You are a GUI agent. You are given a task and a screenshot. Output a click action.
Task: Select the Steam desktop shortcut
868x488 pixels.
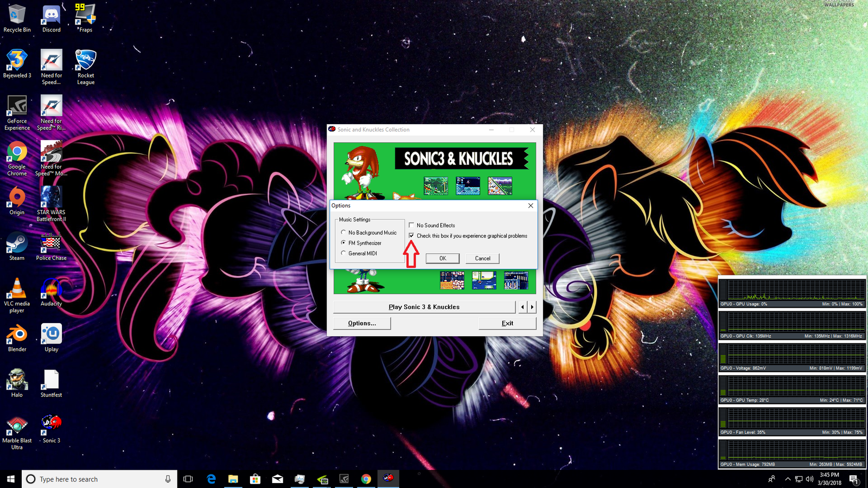(x=17, y=246)
